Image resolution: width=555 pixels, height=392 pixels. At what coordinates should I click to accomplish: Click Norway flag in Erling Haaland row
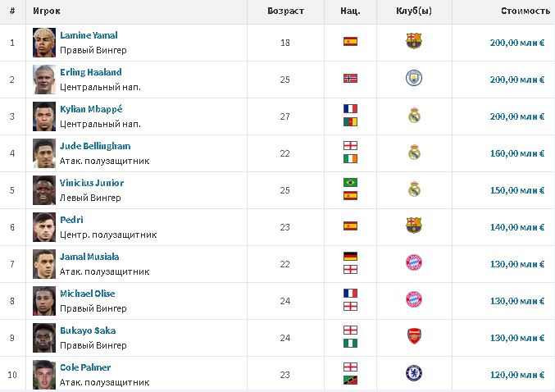coord(350,79)
